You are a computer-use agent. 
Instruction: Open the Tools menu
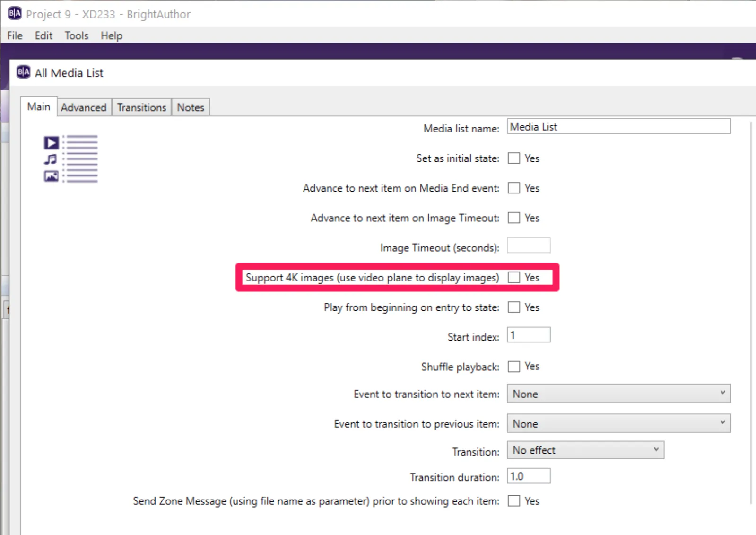77,35
